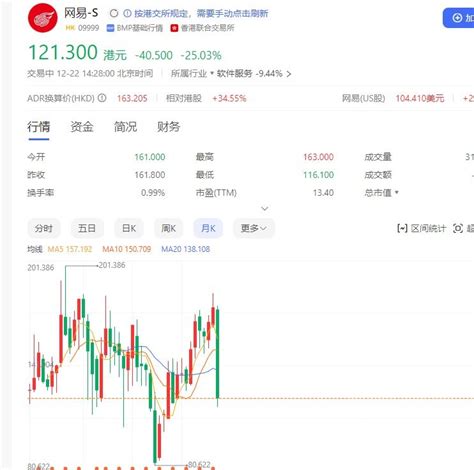474x470 pixels.
Task: Click the 交易中 12-22 14:28:00 timestamp
Action: pos(90,74)
